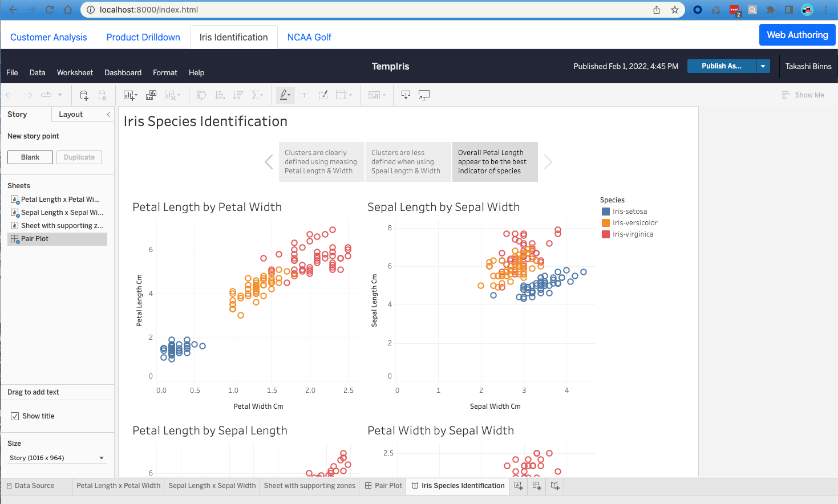This screenshot has width=838, height=504.
Task: Click the Download toolbar icon
Action: coord(406,95)
